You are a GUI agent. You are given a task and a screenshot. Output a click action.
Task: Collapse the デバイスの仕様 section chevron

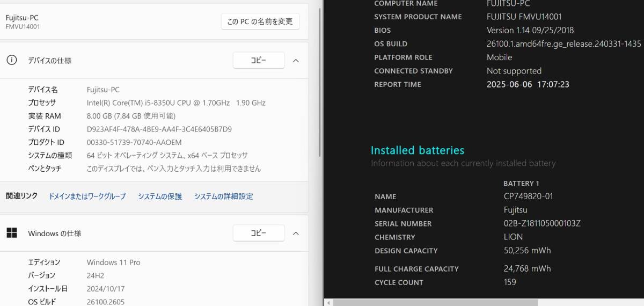pos(296,60)
